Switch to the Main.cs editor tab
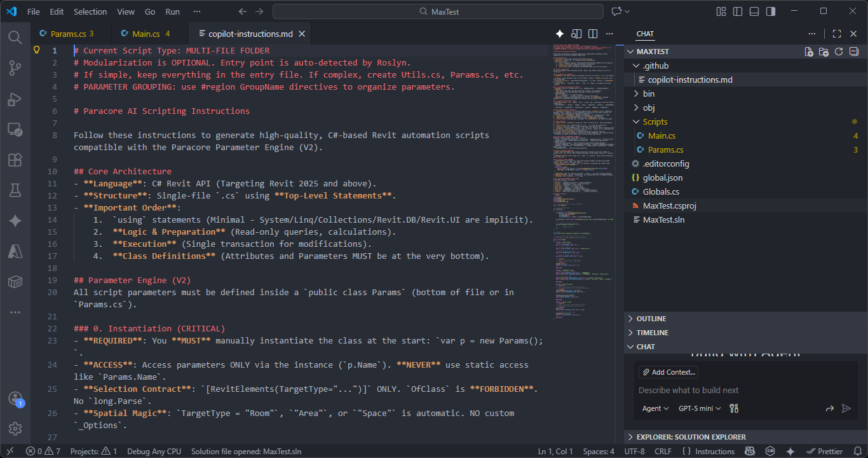The width and height of the screenshot is (868, 458). pyautogui.click(x=146, y=34)
